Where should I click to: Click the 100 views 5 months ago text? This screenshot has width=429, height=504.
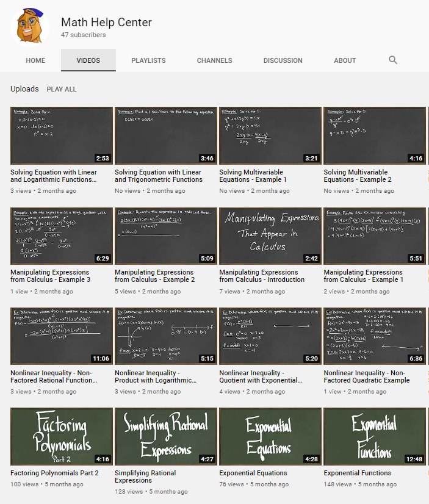click(x=47, y=484)
